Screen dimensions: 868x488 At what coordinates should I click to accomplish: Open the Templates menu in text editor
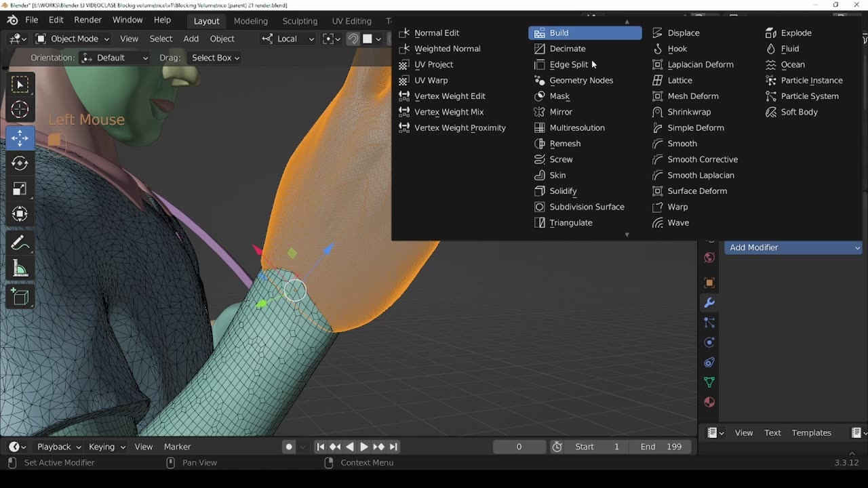coord(812,432)
